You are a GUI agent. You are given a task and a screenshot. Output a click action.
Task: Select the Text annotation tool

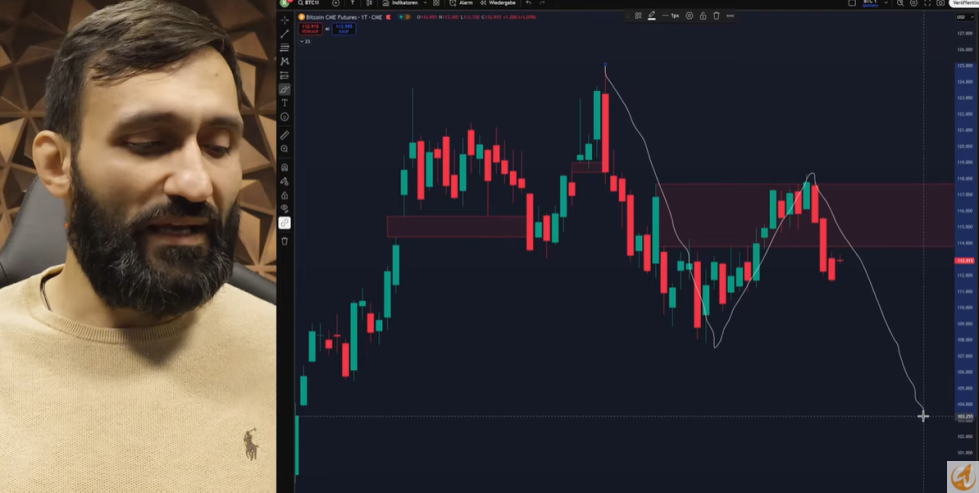[285, 102]
